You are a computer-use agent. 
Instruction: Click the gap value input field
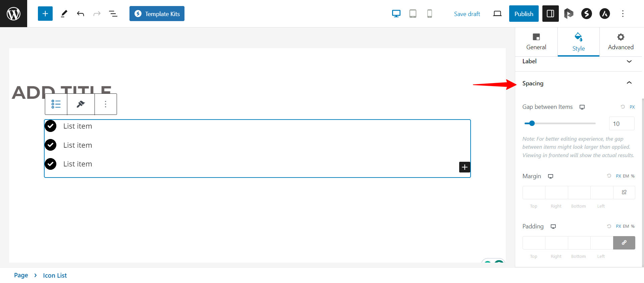622,124
